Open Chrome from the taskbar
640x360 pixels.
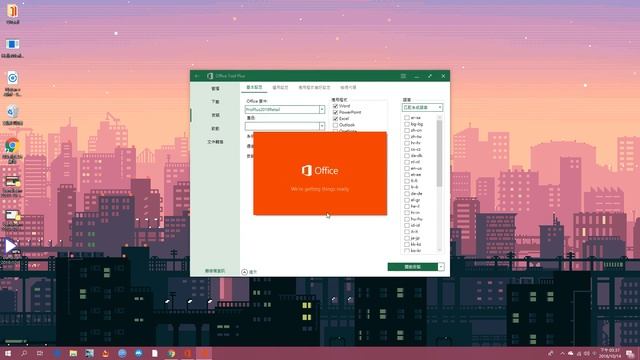[x=171, y=353]
